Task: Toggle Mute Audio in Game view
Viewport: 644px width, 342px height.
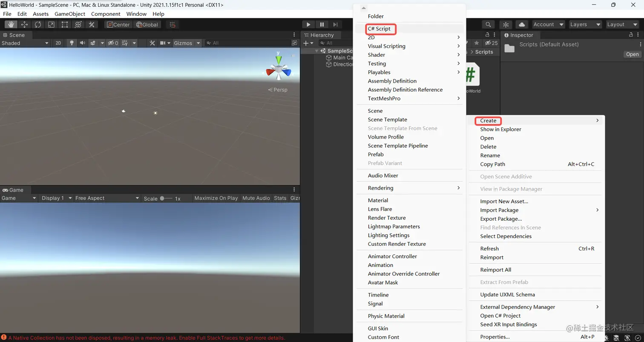Action: (x=256, y=198)
